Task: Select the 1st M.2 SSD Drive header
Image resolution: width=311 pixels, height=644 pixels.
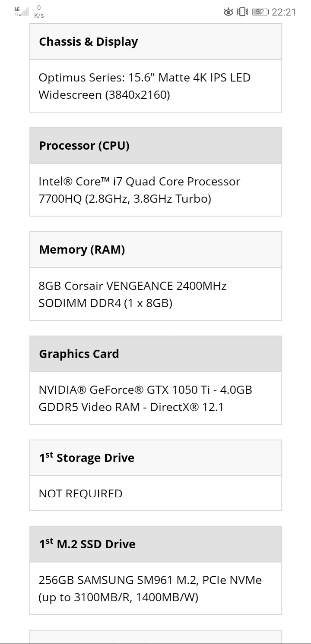Action: click(x=155, y=544)
